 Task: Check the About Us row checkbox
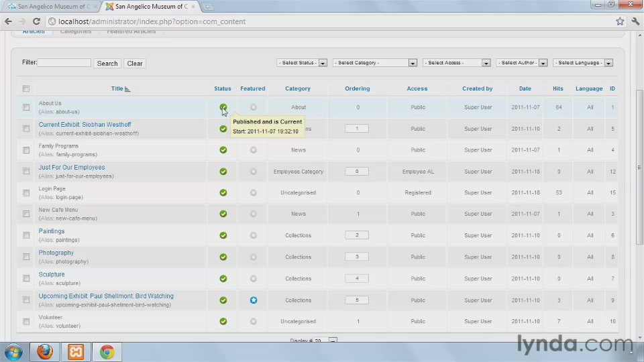click(x=26, y=107)
